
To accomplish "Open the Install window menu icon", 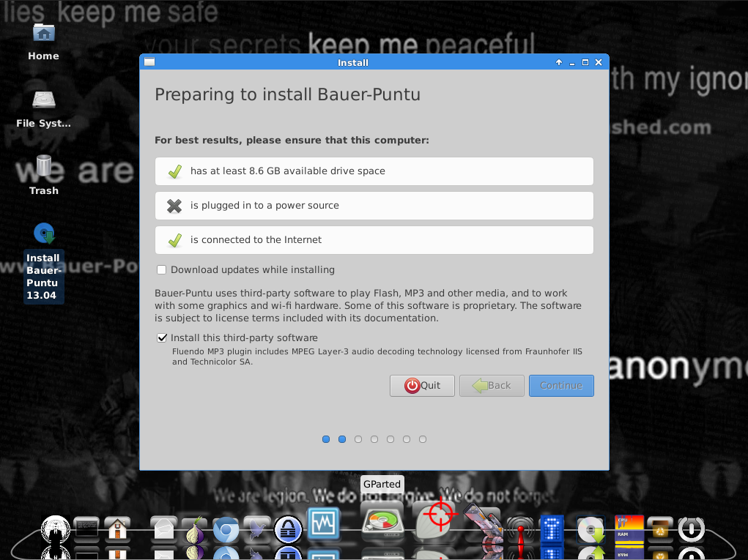I will coord(149,62).
